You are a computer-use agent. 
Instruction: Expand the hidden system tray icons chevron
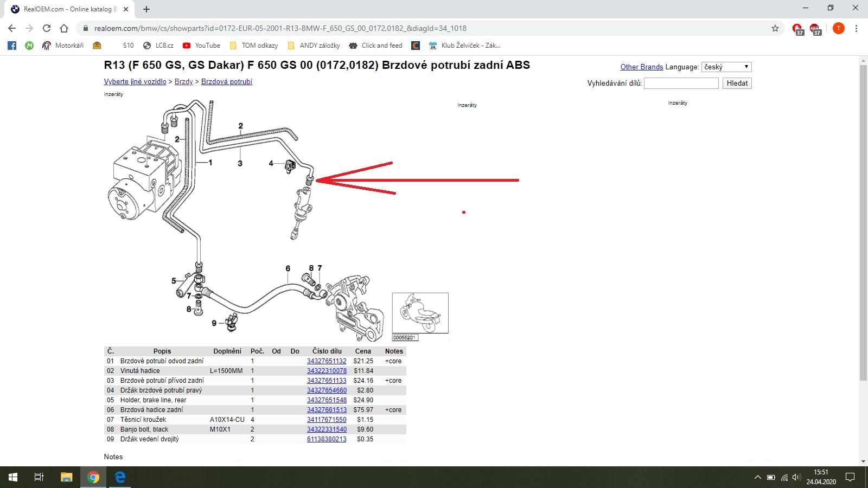click(x=757, y=478)
